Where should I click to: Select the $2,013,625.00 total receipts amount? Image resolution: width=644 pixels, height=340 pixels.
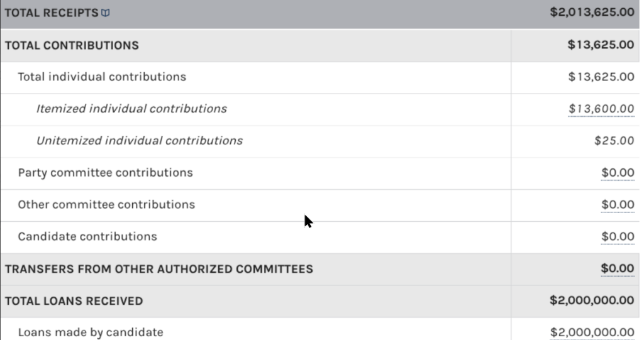pos(592,13)
